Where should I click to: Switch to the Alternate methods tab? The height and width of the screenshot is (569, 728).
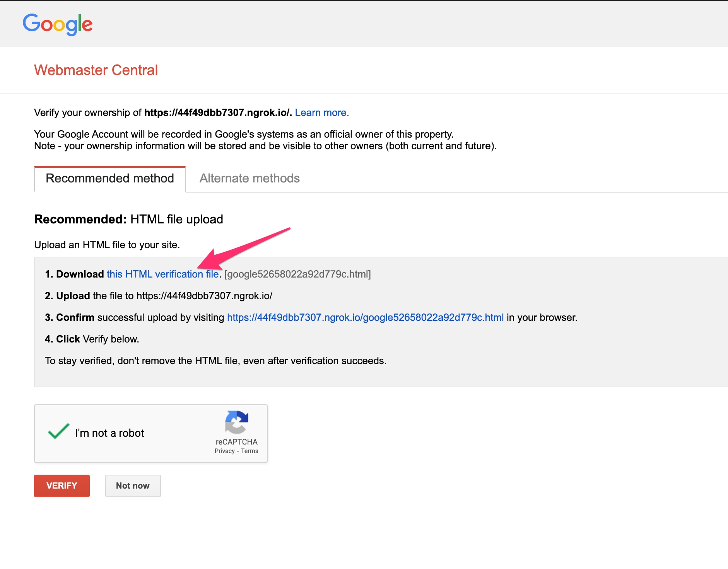click(250, 178)
